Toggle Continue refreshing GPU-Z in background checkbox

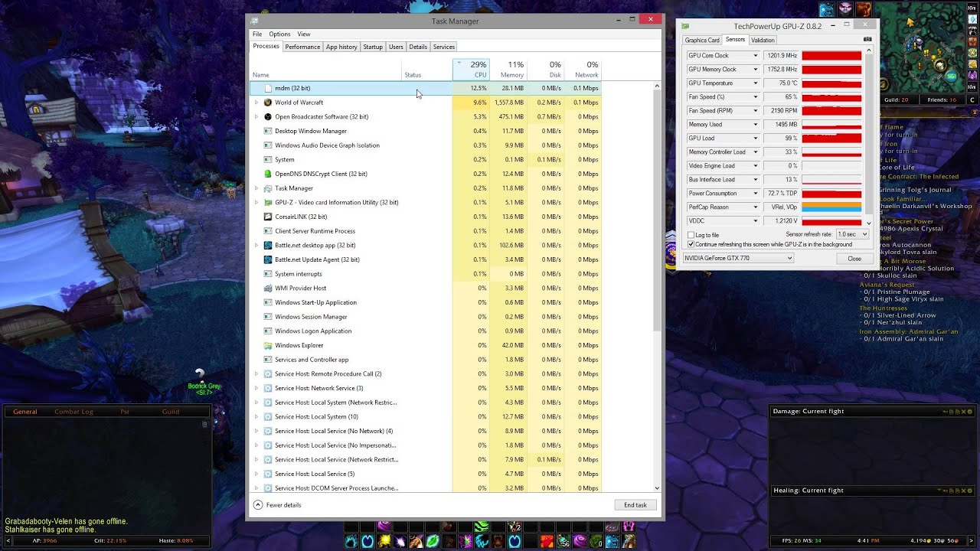pyautogui.click(x=691, y=244)
